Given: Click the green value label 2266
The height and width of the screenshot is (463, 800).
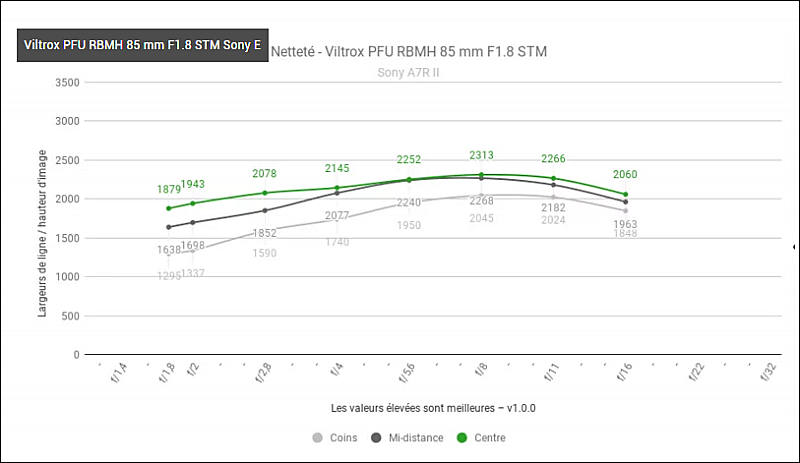Looking at the screenshot, I should [553, 159].
